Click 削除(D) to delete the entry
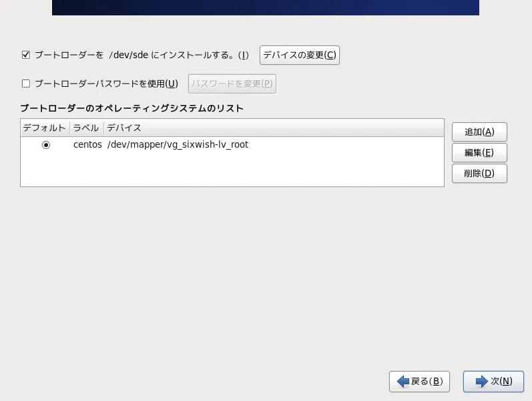This screenshot has height=401, width=532. tap(479, 173)
